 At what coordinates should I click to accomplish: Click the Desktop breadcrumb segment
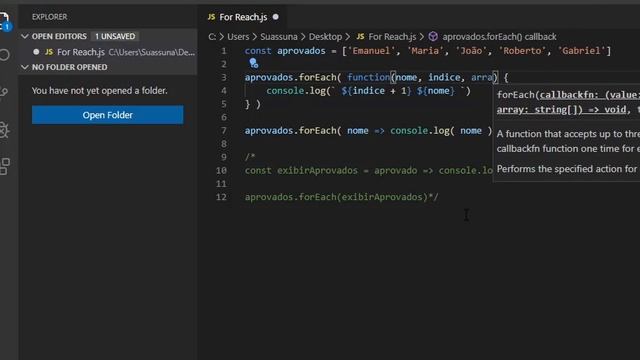click(325, 36)
